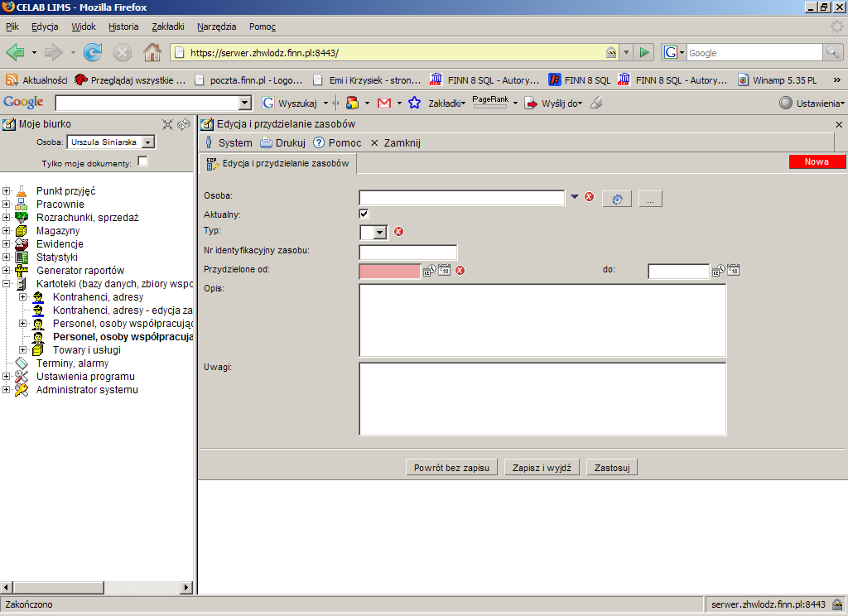Screen dimensions: 848x616
Task: Open the System menu in the form toolbar
Action: point(229,142)
